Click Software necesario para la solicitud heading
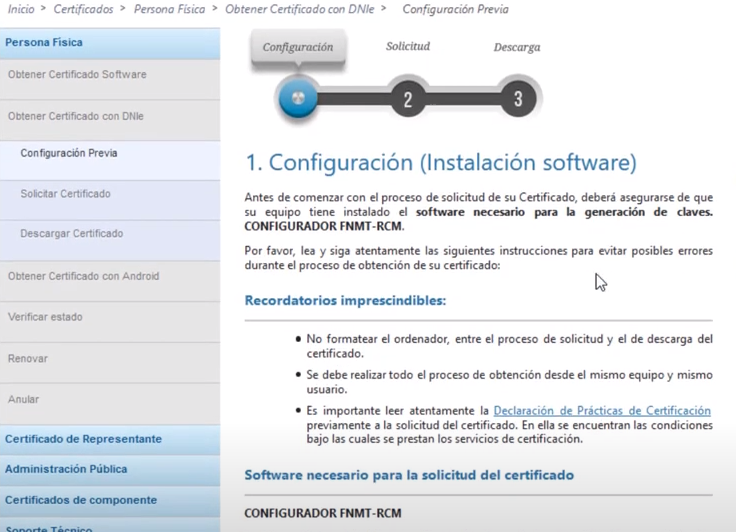This screenshot has width=736, height=532. tap(409, 475)
